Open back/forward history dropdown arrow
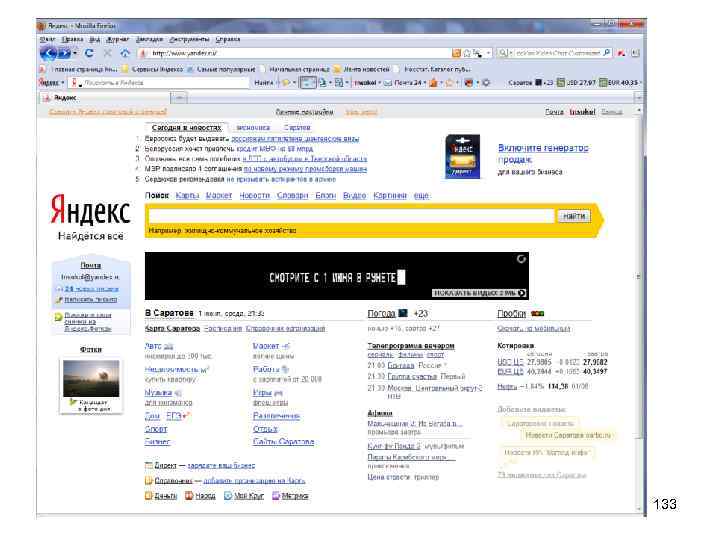The image size is (720, 540). click(x=75, y=54)
